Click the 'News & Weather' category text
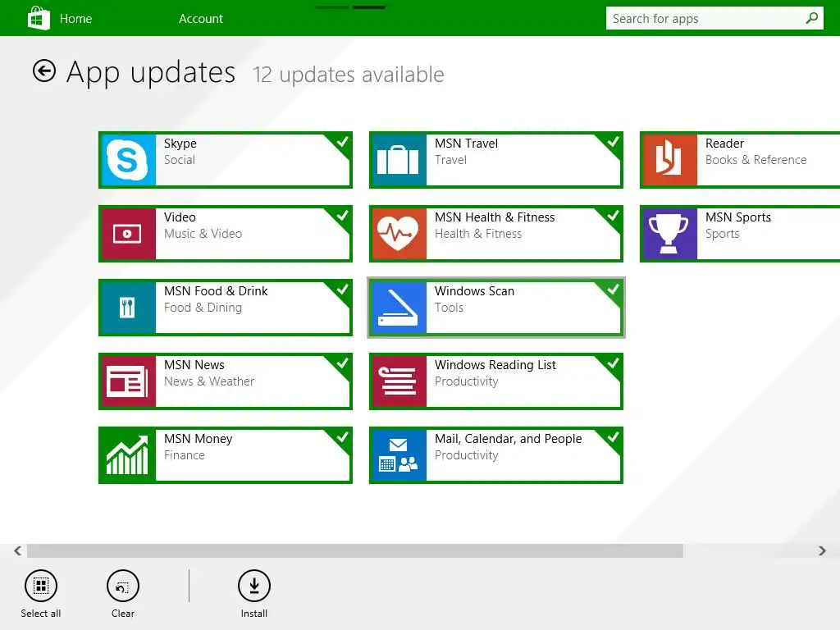The width and height of the screenshot is (840, 630). click(x=209, y=382)
